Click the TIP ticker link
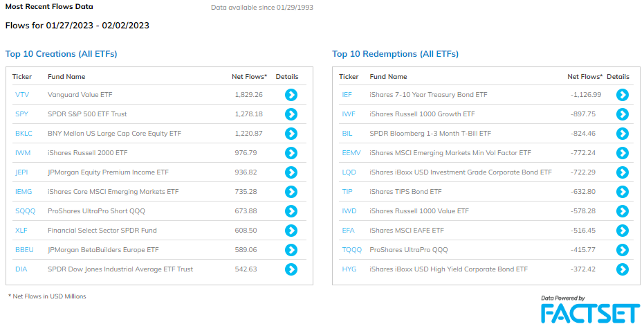Viewport: 644px width, 331px height. [x=347, y=191]
